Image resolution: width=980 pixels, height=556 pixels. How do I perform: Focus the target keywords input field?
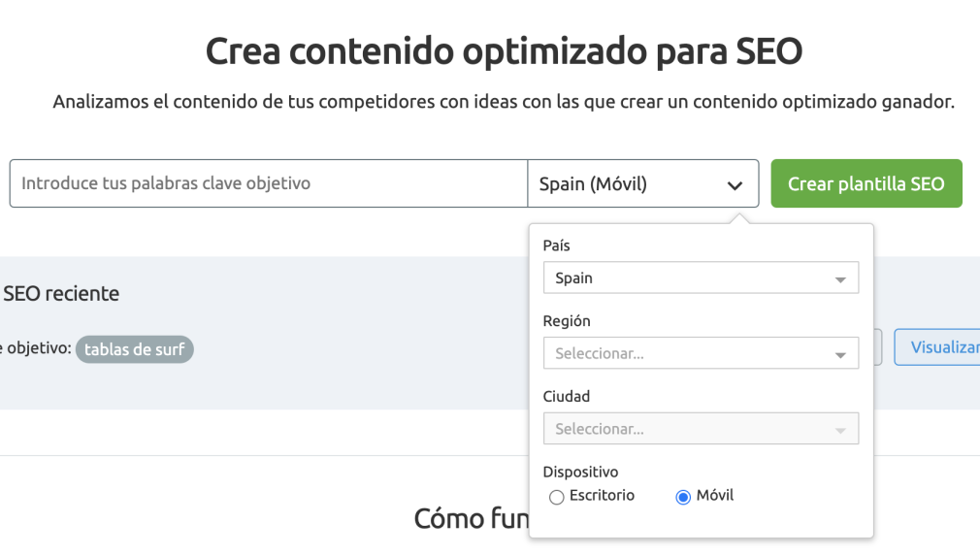269,183
